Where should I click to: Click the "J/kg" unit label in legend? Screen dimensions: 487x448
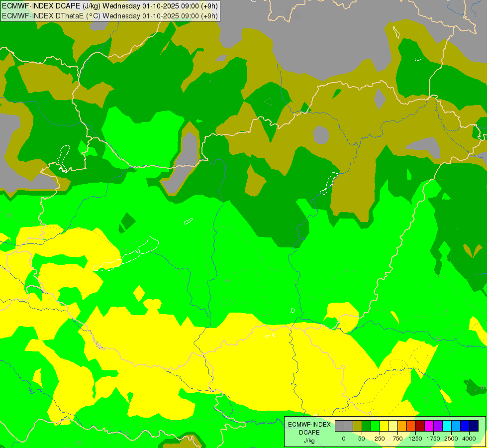(309, 441)
